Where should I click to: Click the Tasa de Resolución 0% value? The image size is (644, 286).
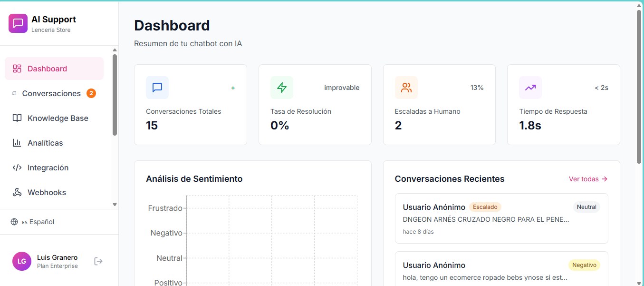280,126
